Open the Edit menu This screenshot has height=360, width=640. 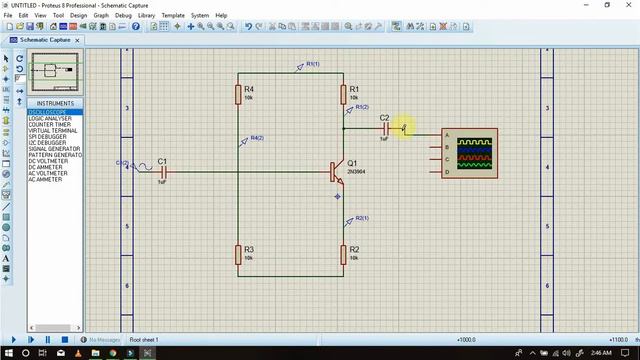point(23,16)
